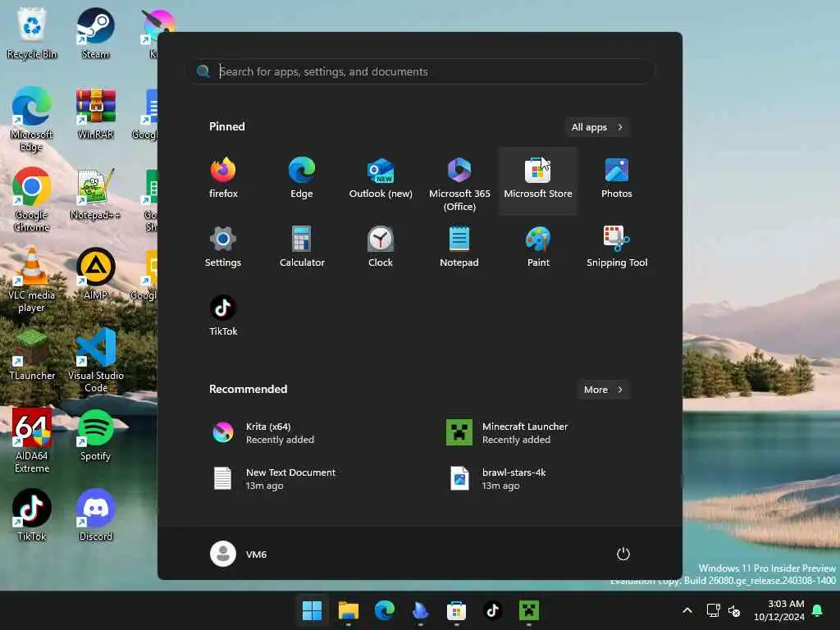Open Minecraft Launcher taskbar icon

click(x=529, y=610)
